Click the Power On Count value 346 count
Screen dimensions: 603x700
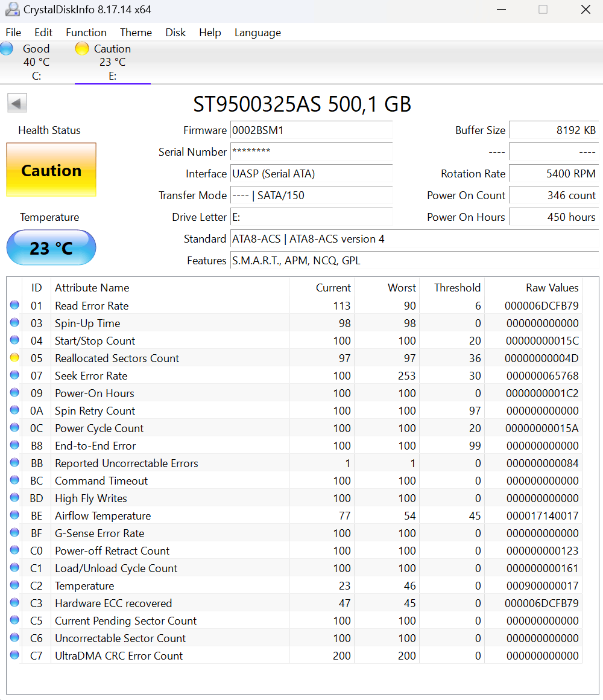[554, 196]
